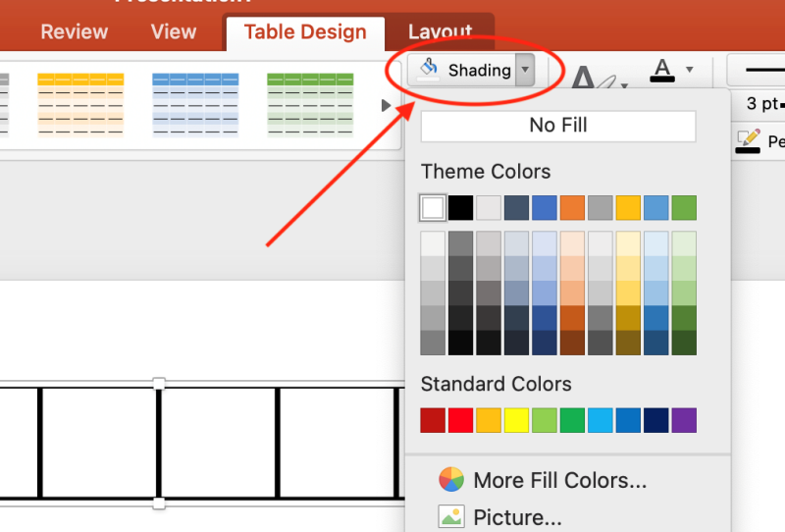Apply the blue table style thumbnail
The width and height of the screenshot is (785, 532).
click(195, 103)
